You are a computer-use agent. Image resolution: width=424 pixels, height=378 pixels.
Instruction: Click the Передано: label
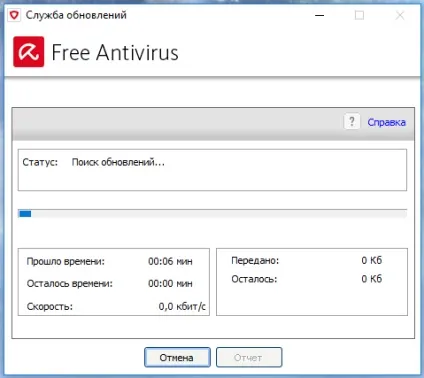(x=255, y=260)
